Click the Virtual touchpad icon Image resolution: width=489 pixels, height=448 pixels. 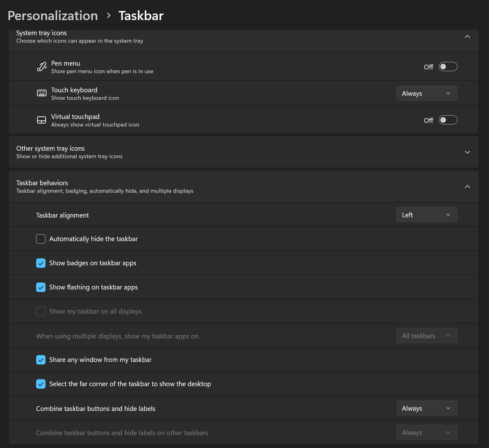pos(42,120)
